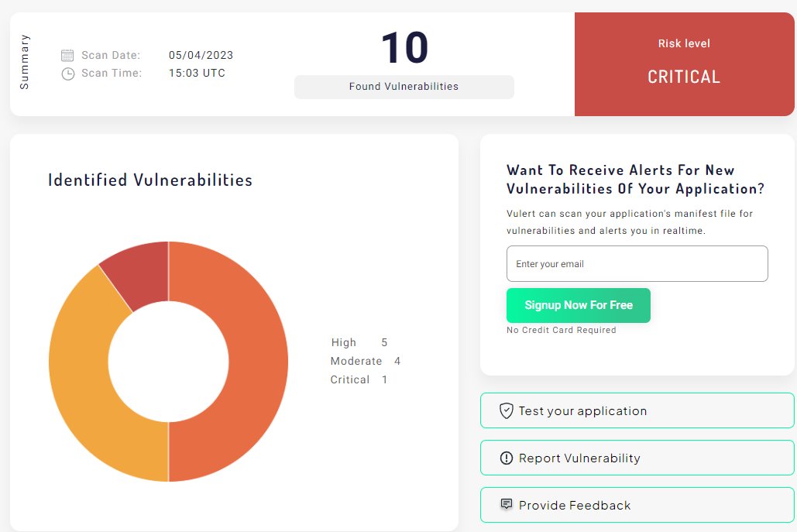Click the Signup Now For Free button
Viewport: 797px width, 532px height.
(x=578, y=305)
